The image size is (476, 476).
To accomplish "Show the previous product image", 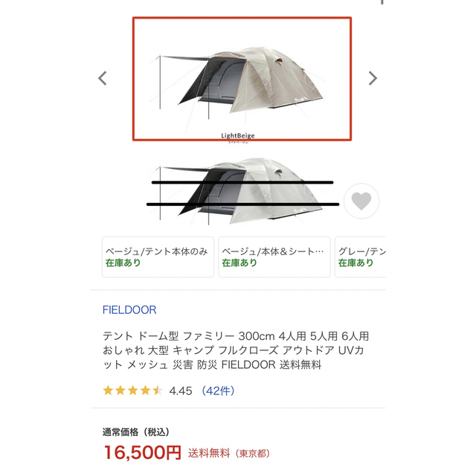I will (103, 78).
